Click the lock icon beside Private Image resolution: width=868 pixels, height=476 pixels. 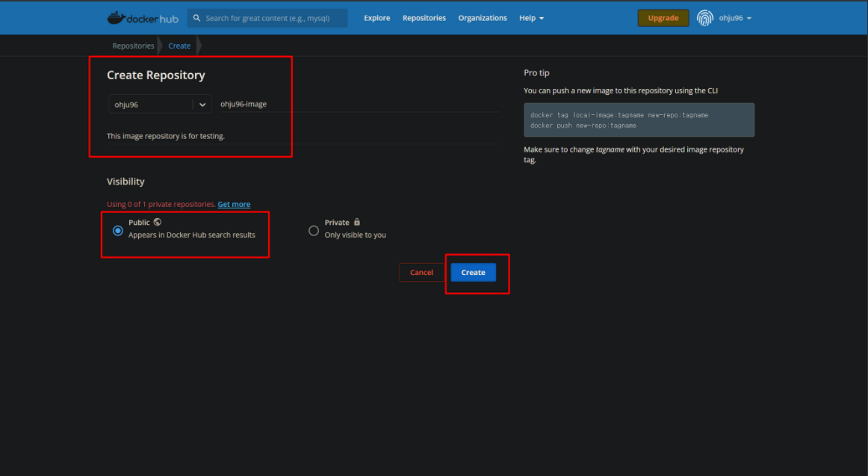(x=357, y=222)
